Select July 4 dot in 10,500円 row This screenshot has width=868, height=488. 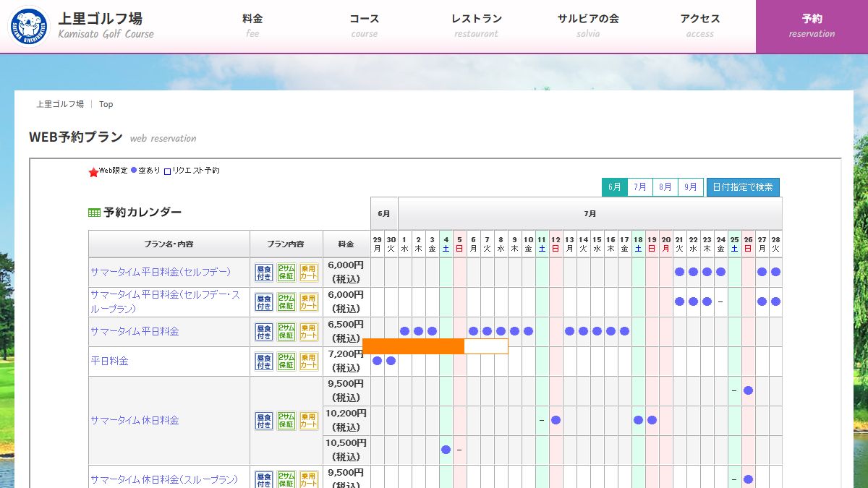click(446, 450)
